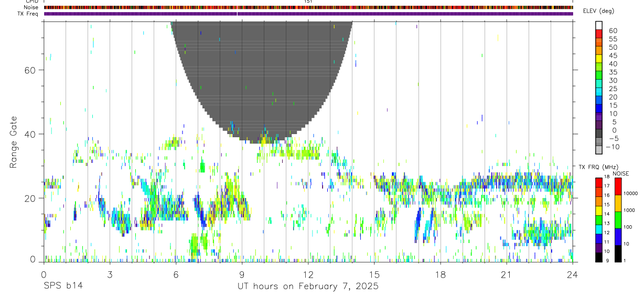Click the '11' label on TX FRQ scale
Screen dimensions: 644x297
coord(607,242)
